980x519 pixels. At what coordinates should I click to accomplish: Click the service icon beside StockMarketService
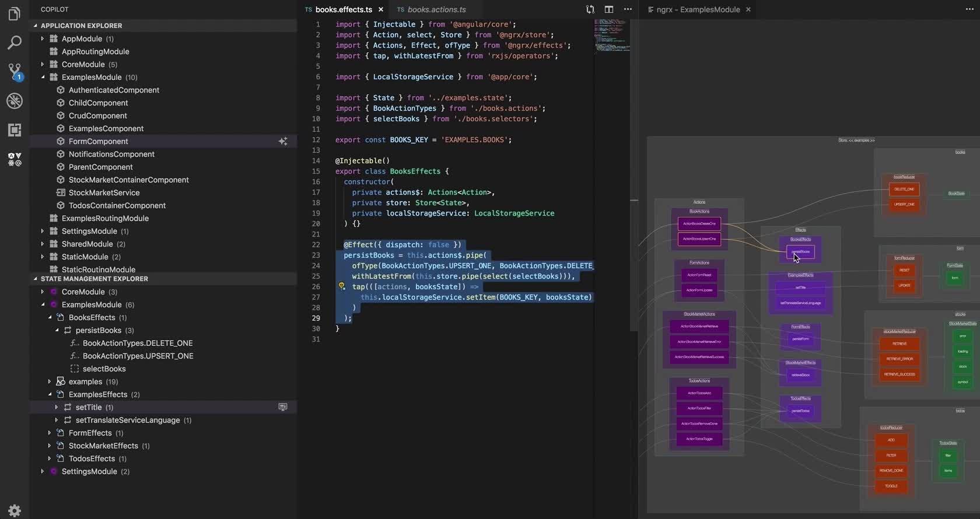point(61,192)
